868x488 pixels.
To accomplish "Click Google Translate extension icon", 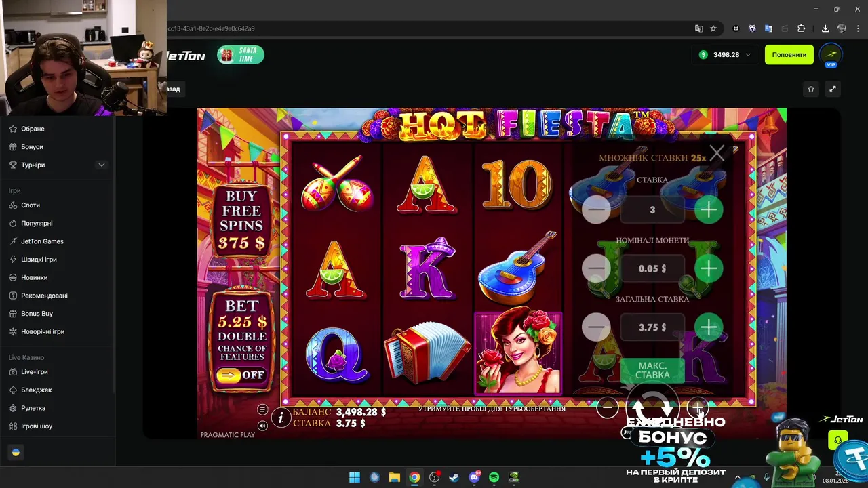I will click(x=768, y=28).
